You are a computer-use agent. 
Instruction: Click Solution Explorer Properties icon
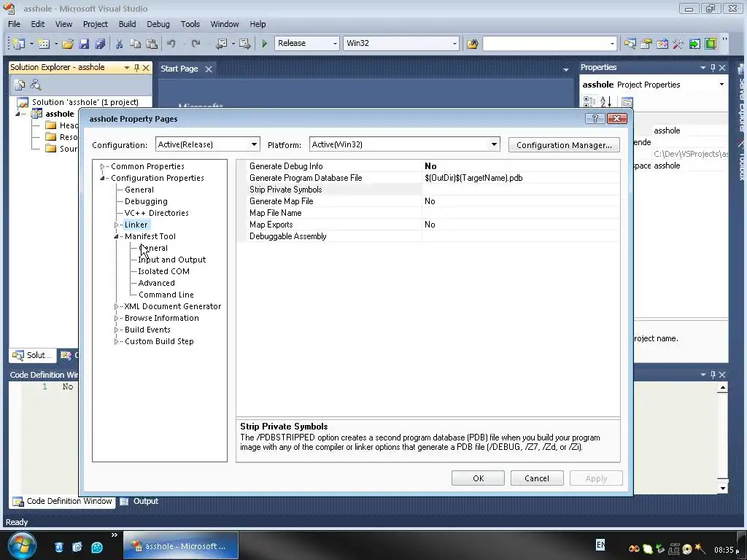[20, 85]
